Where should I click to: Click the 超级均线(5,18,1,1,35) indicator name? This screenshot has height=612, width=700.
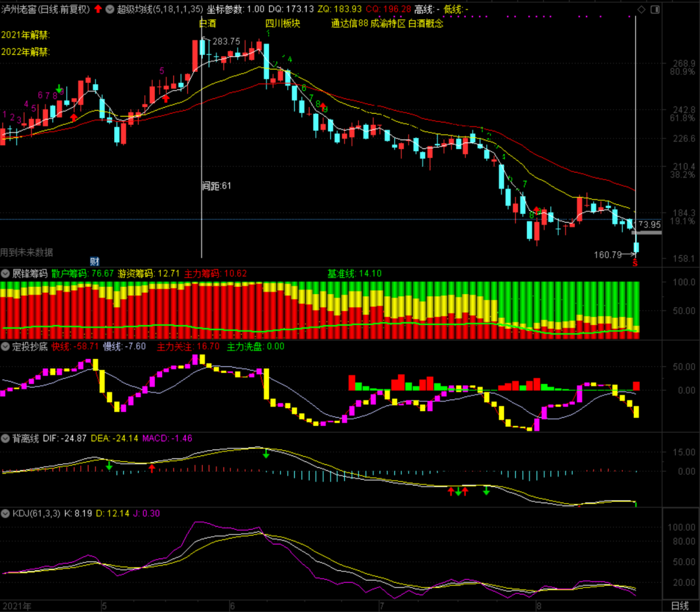tap(160, 9)
